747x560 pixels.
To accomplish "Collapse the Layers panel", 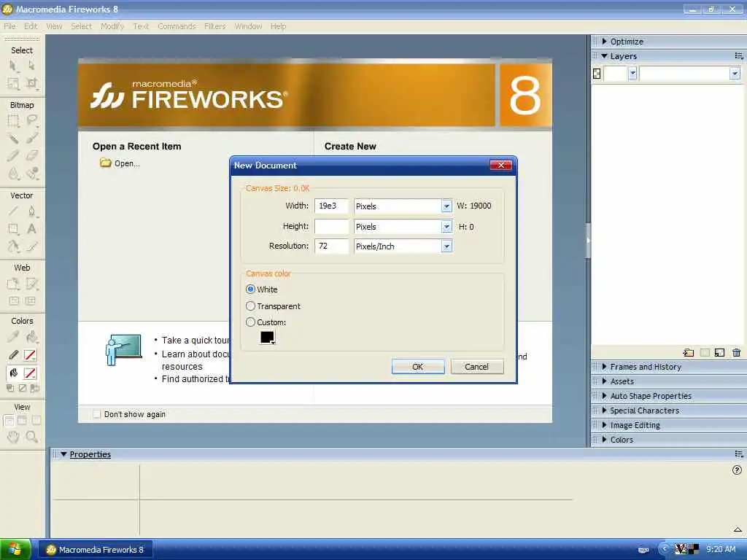I will [x=605, y=56].
